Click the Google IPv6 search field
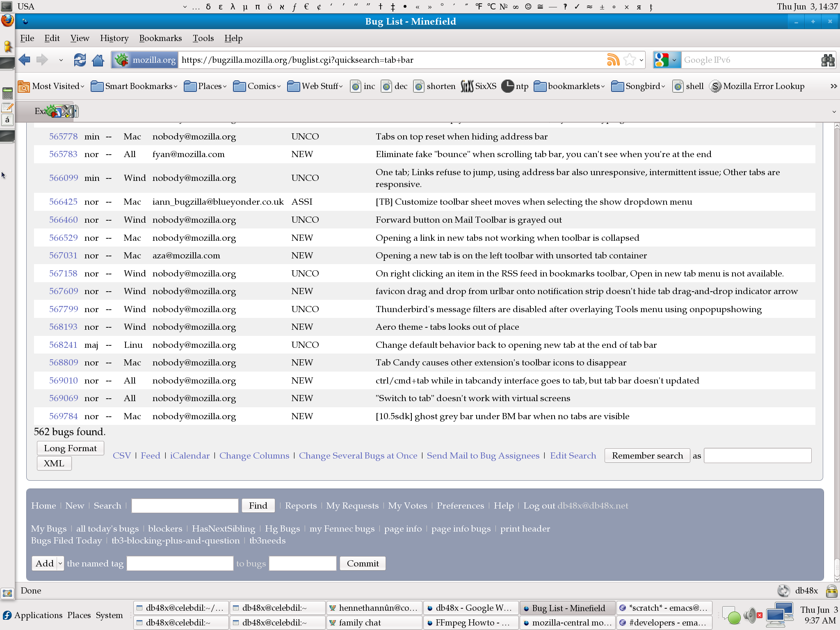Screen dimensions: 840x630 tap(751, 60)
